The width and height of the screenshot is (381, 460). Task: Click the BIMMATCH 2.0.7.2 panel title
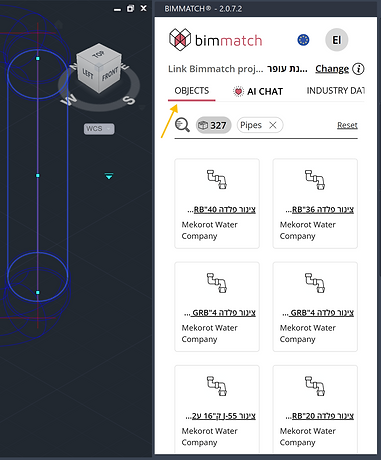click(203, 9)
